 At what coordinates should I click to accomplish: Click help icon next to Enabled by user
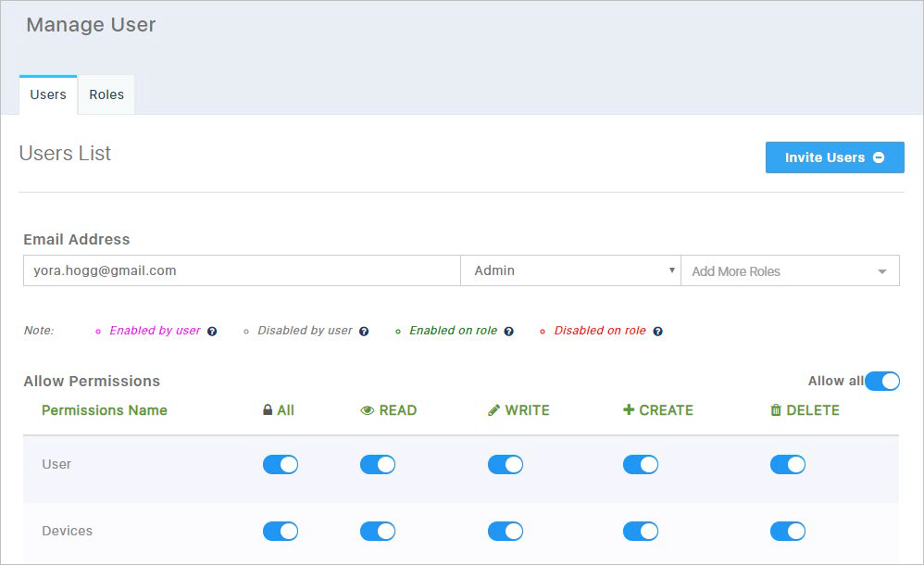(212, 332)
